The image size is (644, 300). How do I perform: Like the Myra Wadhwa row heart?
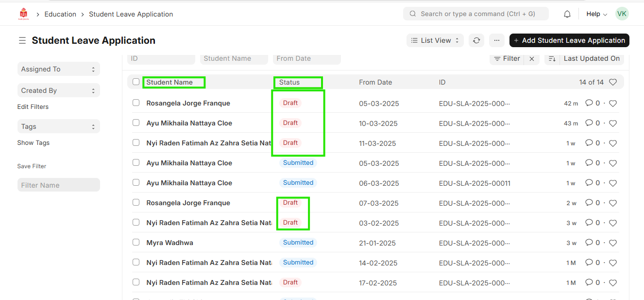coord(613,243)
